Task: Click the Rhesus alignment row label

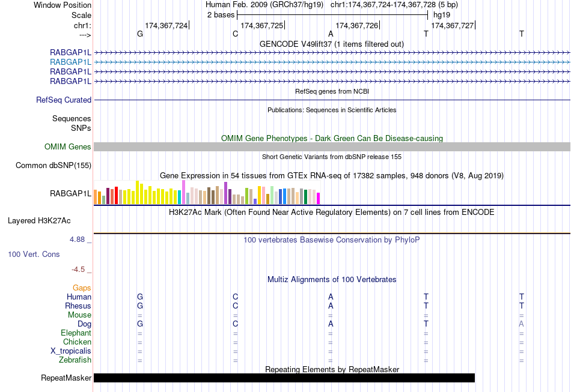Action: 78,306
